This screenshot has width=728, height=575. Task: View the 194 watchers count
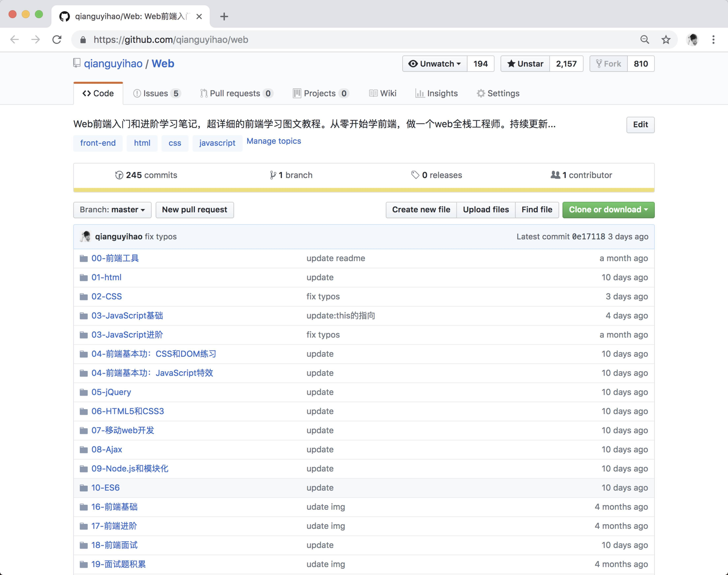(480, 64)
